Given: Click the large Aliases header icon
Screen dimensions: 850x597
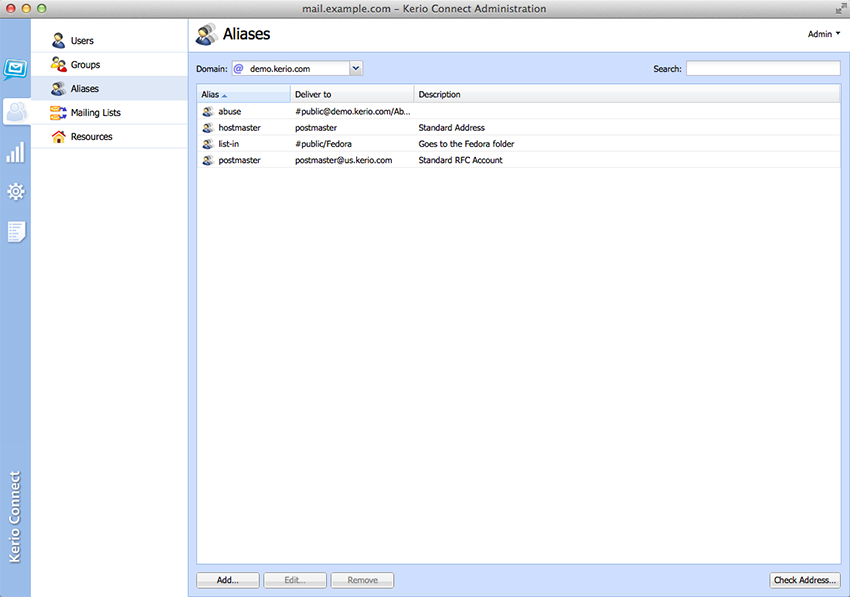Looking at the screenshot, I should (207, 34).
